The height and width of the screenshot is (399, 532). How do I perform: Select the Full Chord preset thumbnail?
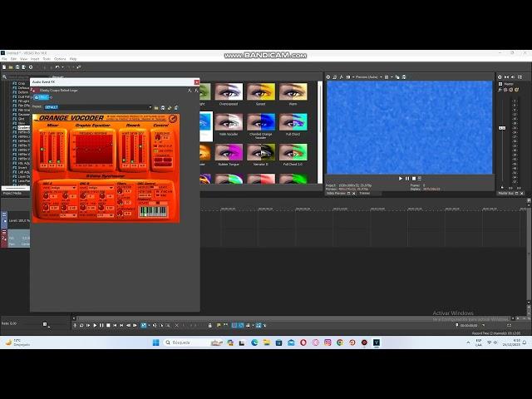click(x=293, y=122)
